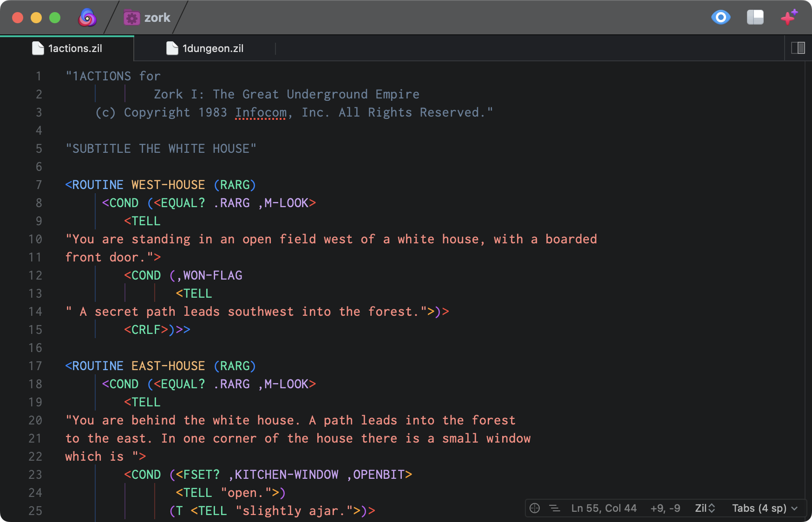Click line number 17 in the gutter
This screenshot has height=522, width=812.
35,366
